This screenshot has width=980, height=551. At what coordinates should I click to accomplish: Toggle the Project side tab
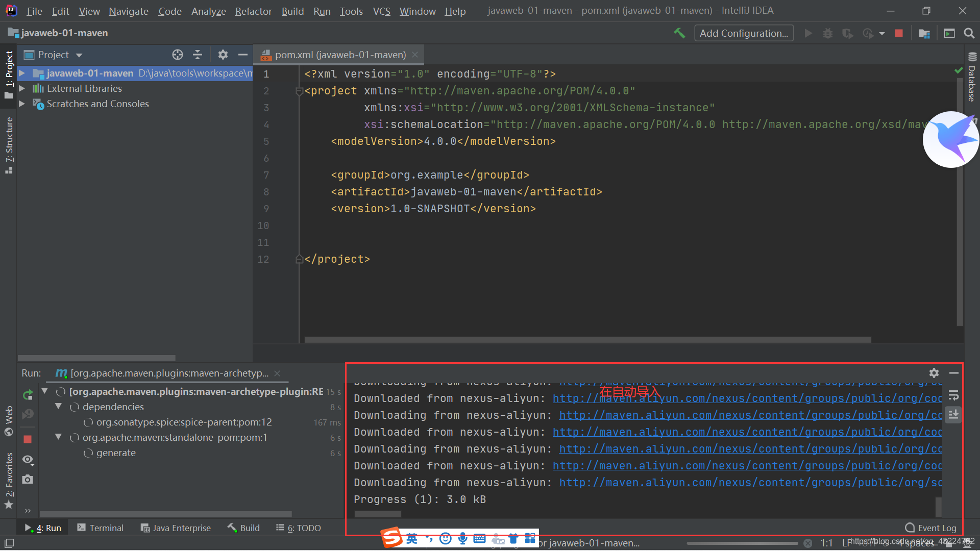(x=9, y=75)
